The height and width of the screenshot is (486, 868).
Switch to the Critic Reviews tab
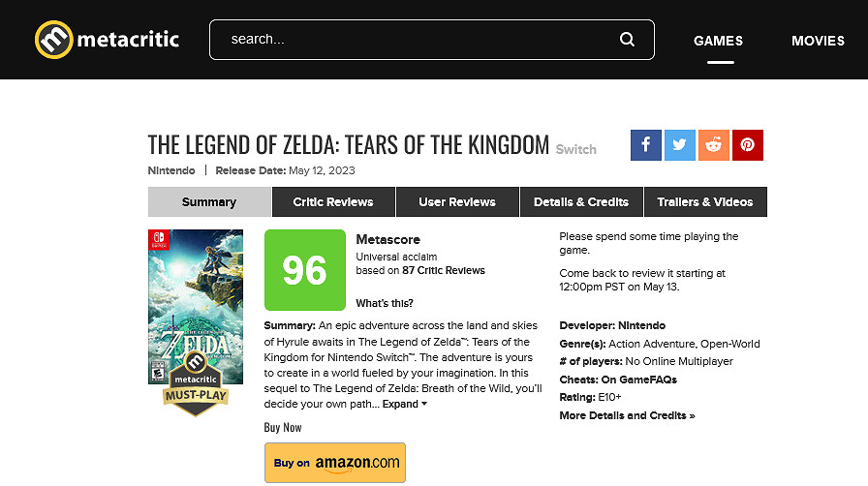(x=333, y=202)
